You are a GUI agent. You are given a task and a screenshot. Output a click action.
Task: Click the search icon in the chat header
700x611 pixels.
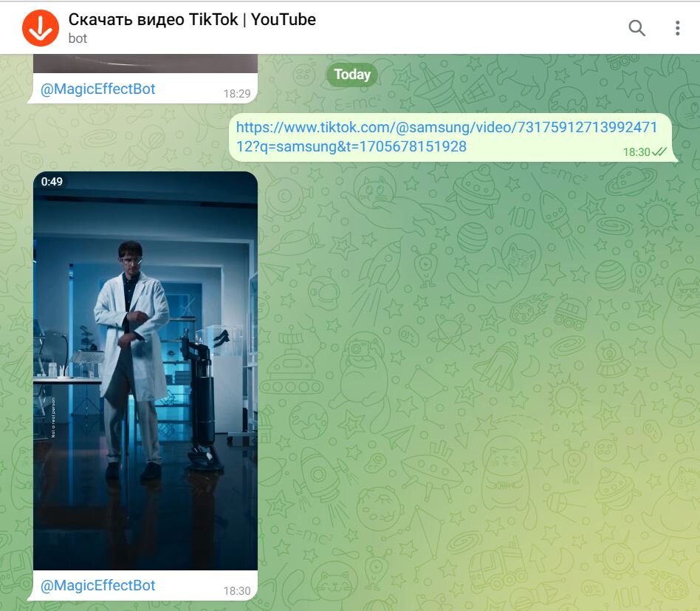[636, 27]
